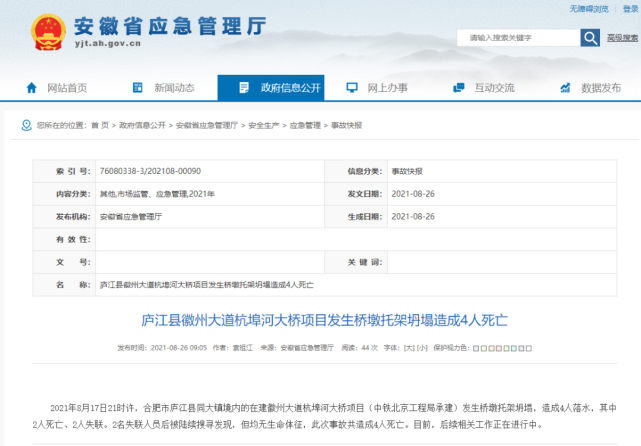Set font size to small [小]
This screenshot has width=641, height=446.
click(x=422, y=348)
